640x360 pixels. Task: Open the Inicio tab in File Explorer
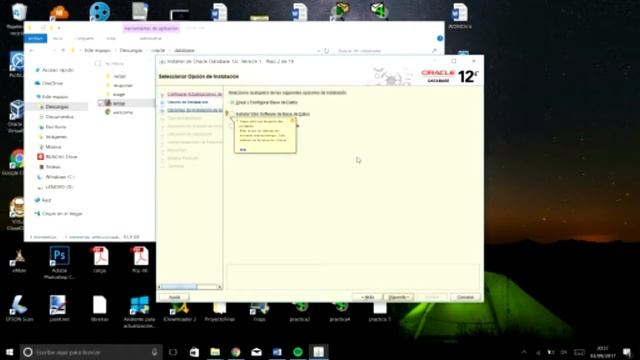[x=58, y=38]
